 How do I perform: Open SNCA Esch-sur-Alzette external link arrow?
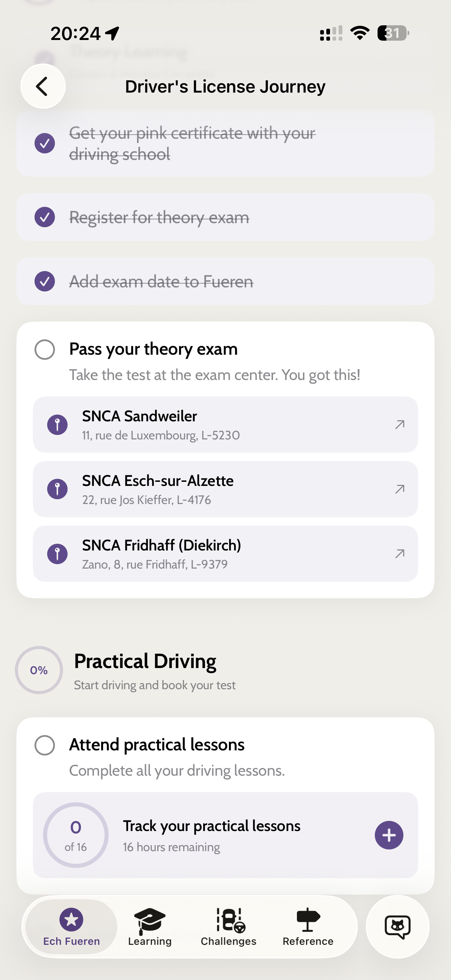399,489
